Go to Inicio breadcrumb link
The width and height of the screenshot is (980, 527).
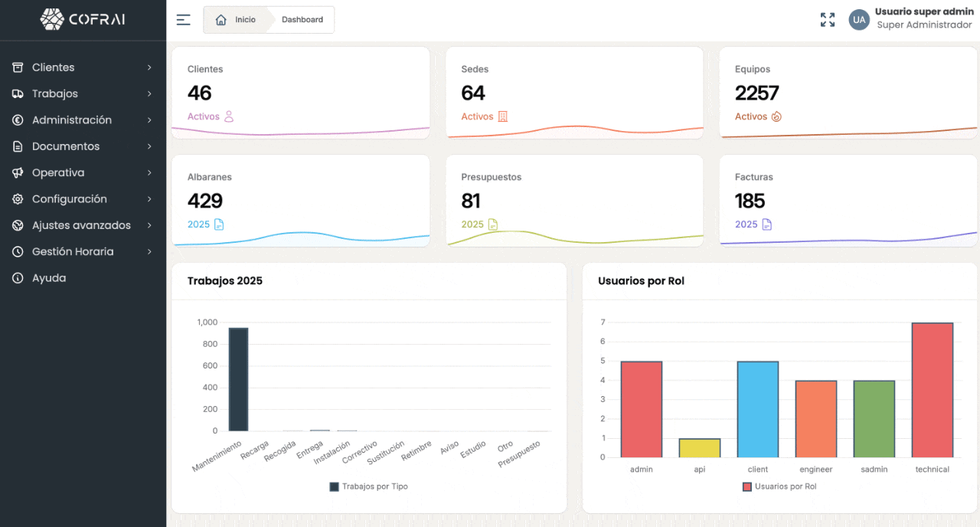click(x=245, y=20)
